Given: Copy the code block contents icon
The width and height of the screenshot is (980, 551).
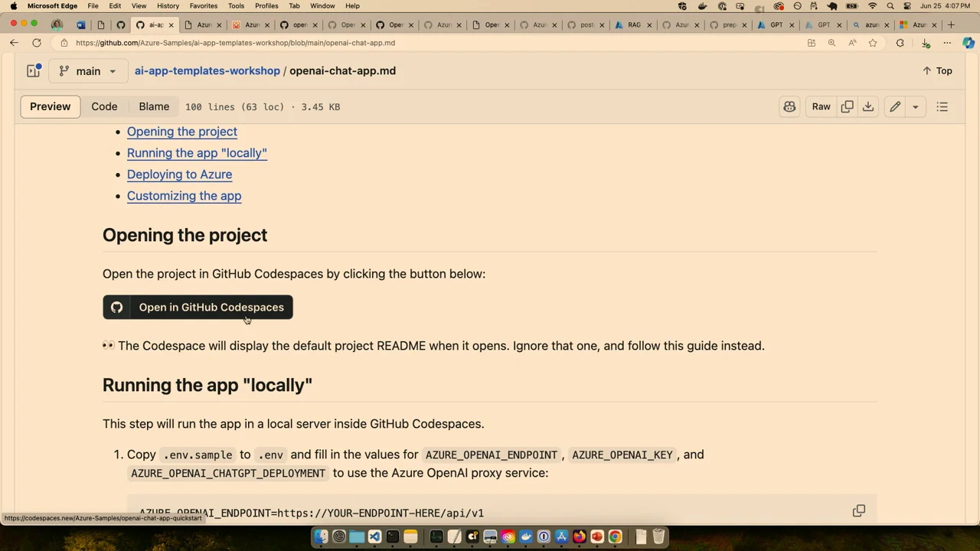Looking at the screenshot, I should point(859,510).
